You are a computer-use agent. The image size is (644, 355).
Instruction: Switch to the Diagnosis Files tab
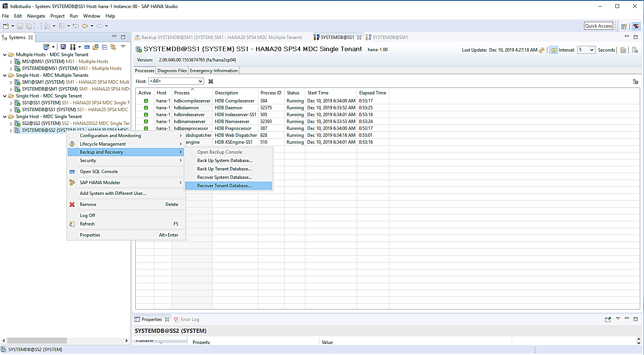click(172, 71)
